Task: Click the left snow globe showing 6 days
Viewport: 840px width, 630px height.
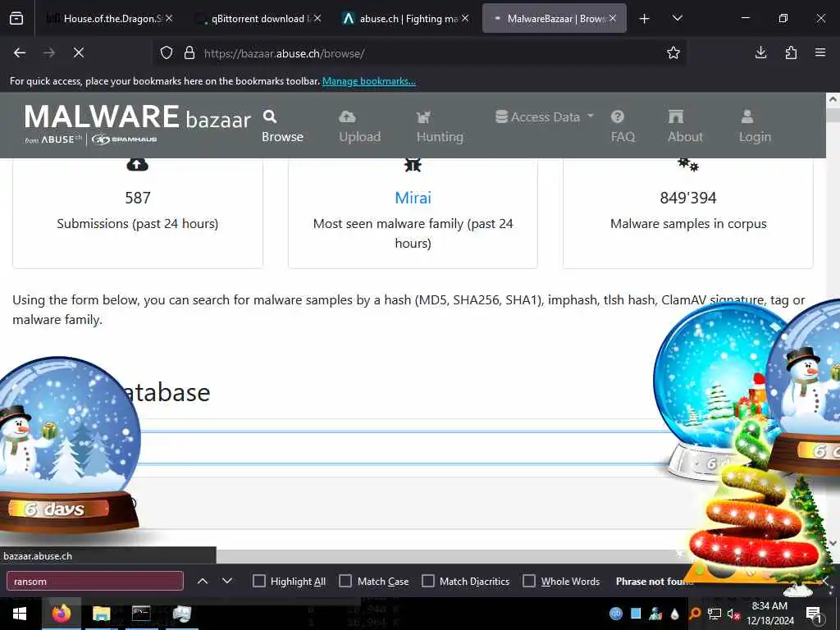Action: click(70, 445)
